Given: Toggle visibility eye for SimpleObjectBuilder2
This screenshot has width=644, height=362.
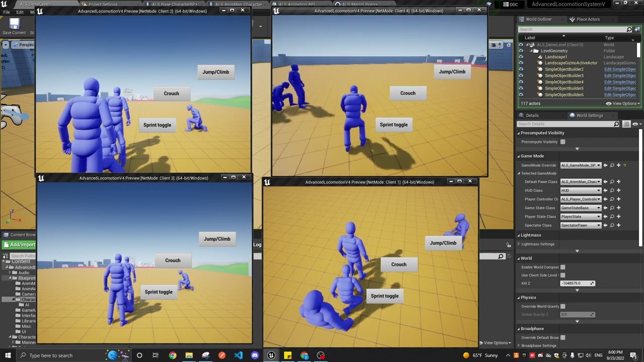Looking at the screenshot, I should (521, 69).
